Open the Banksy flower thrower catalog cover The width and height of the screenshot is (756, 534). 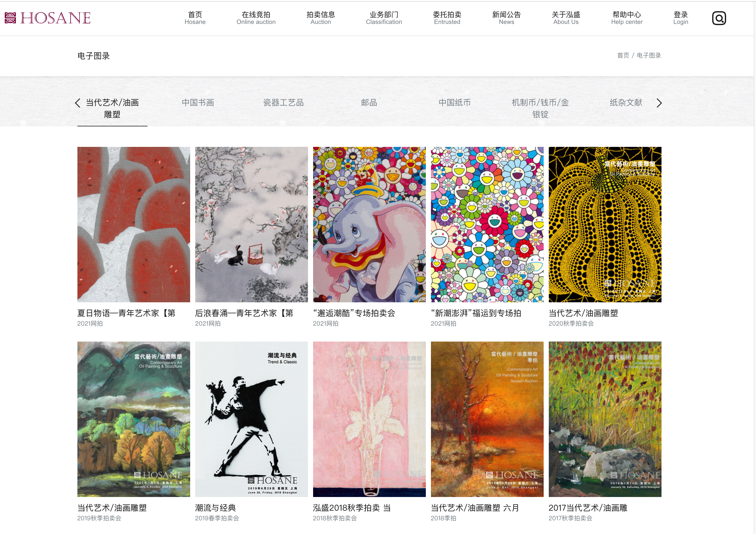click(251, 419)
